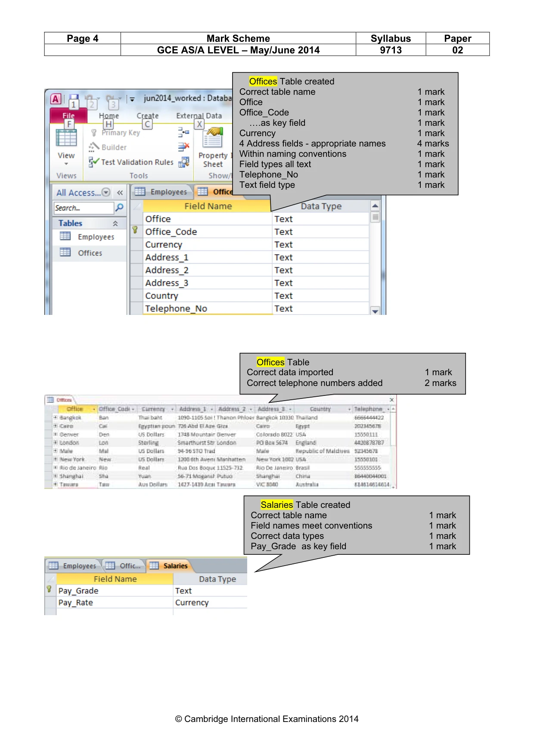
Task: Switch to the Create ribbon tab
Action: 148,115
